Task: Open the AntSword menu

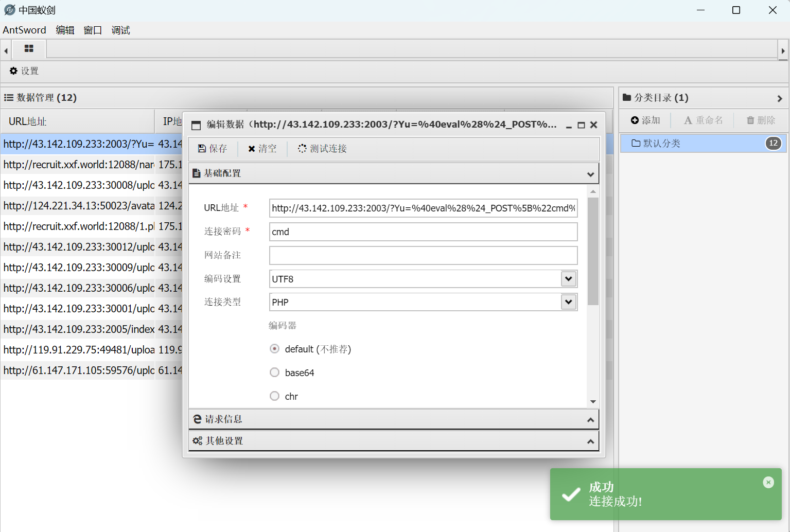Action: pyautogui.click(x=24, y=30)
